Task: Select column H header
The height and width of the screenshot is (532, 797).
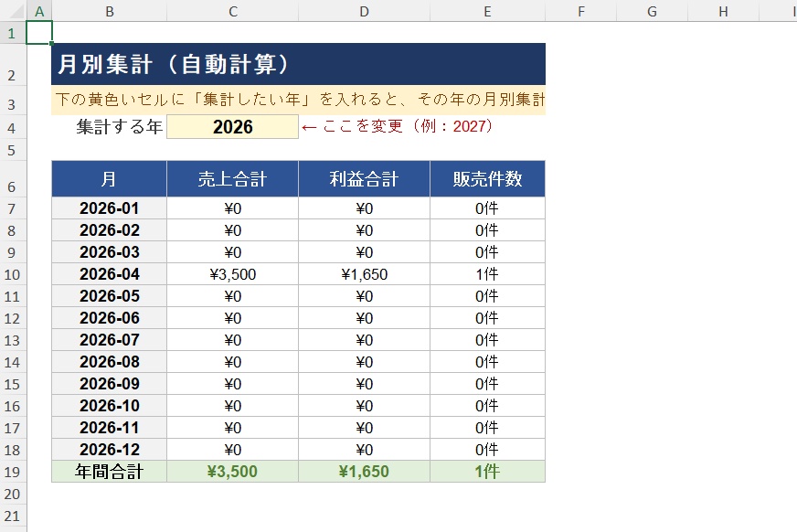Action: 723,11
